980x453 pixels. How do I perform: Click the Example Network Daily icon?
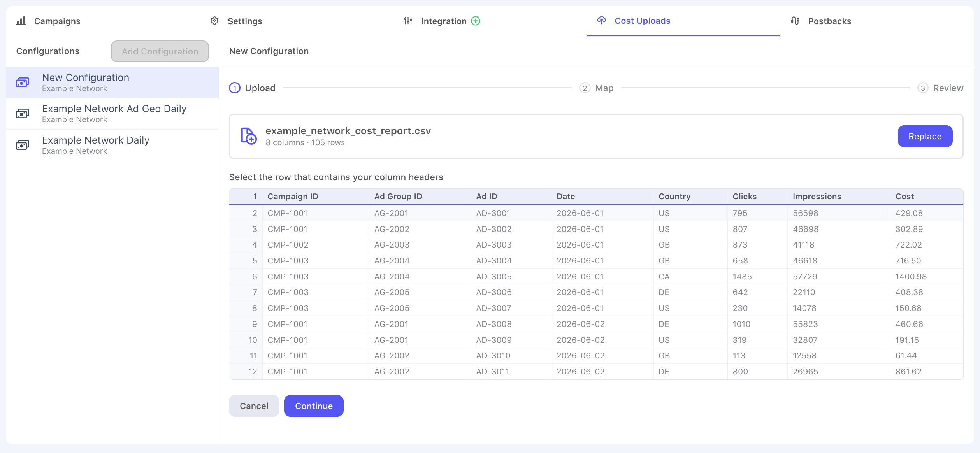(23, 145)
